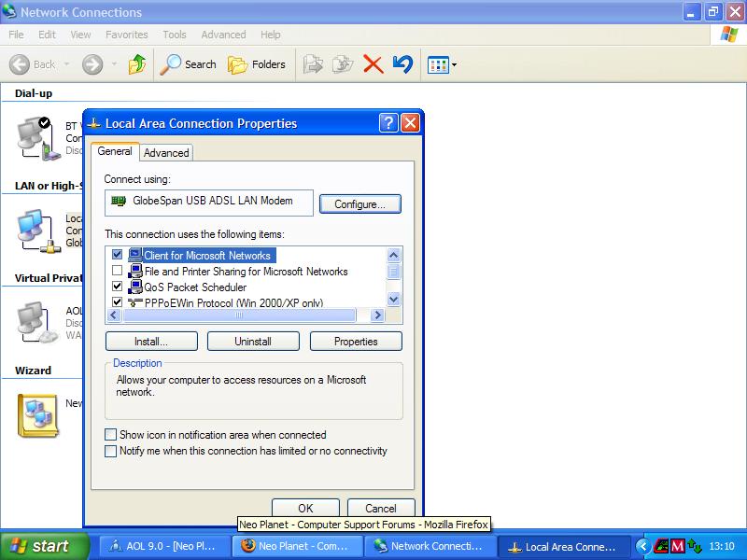Click items list scroll right arrow

[377, 315]
